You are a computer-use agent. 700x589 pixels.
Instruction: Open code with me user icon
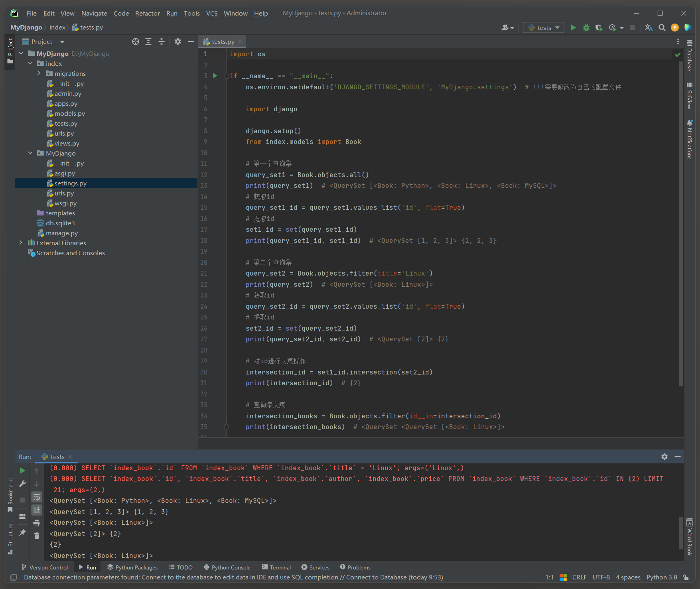[x=507, y=28]
